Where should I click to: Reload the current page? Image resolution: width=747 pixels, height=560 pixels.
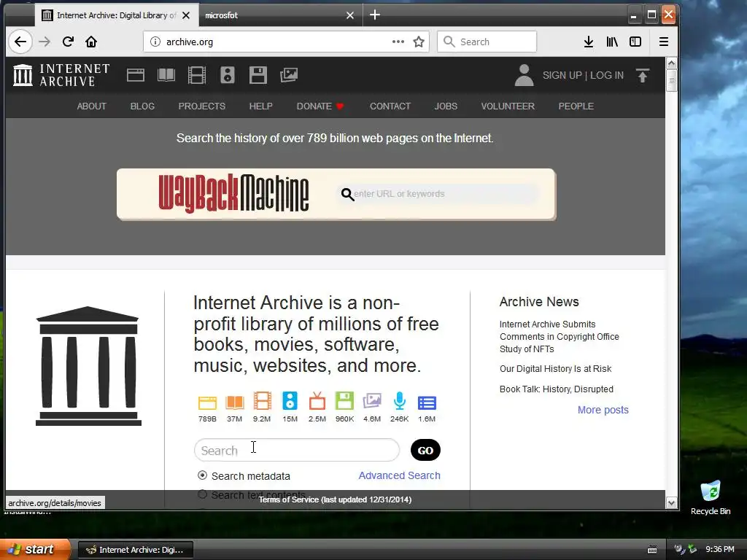[x=68, y=42]
